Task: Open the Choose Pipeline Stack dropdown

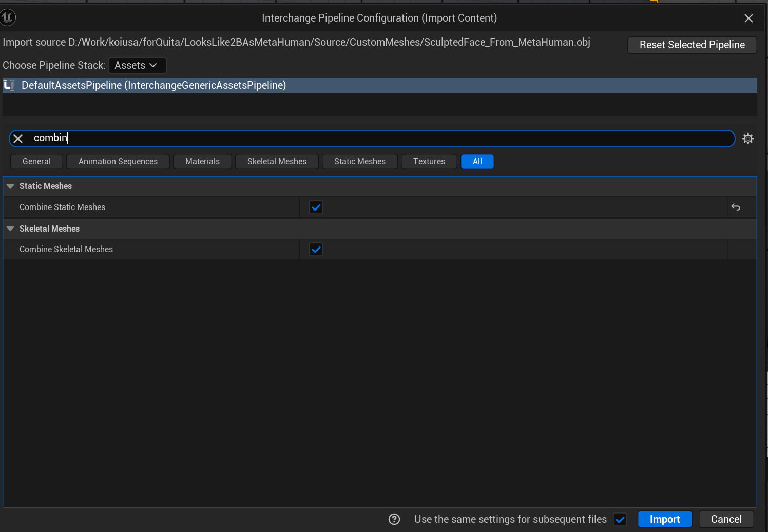Action: point(137,65)
